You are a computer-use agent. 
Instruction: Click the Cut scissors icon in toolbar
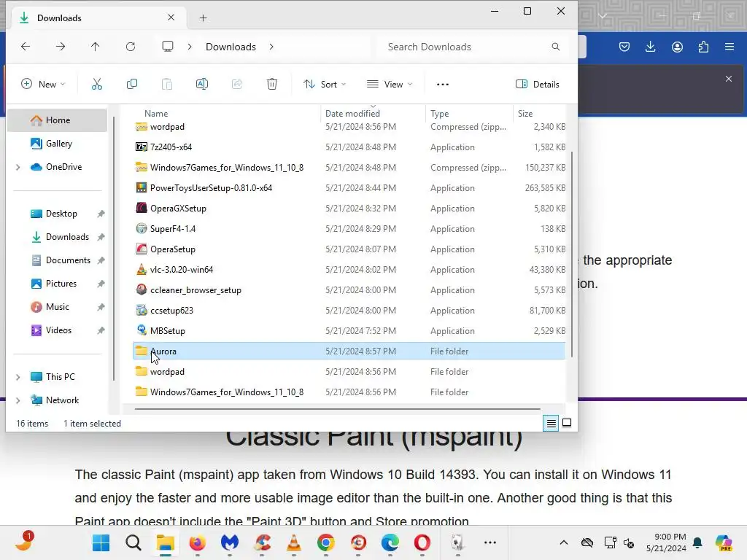coord(97,85)
